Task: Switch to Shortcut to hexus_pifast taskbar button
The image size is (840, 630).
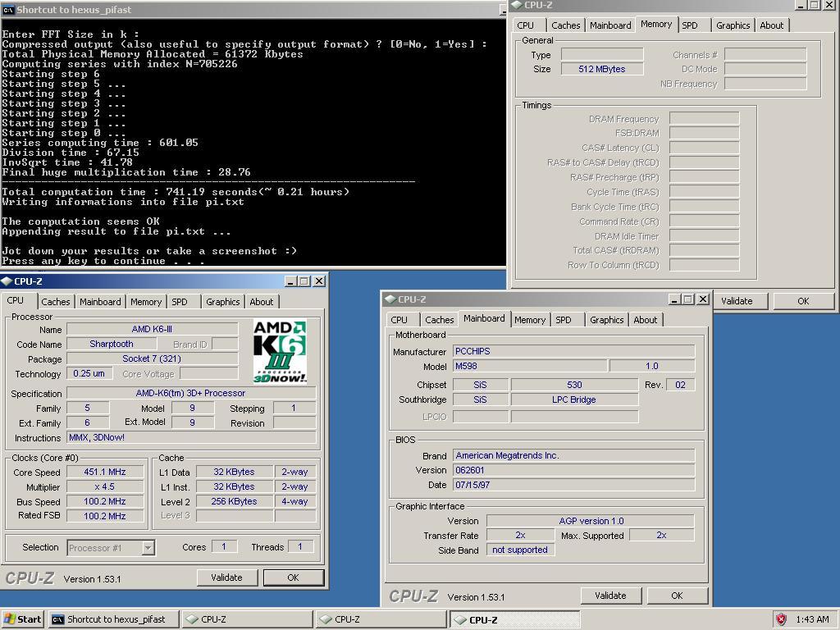Action: (x=113, y=619)
